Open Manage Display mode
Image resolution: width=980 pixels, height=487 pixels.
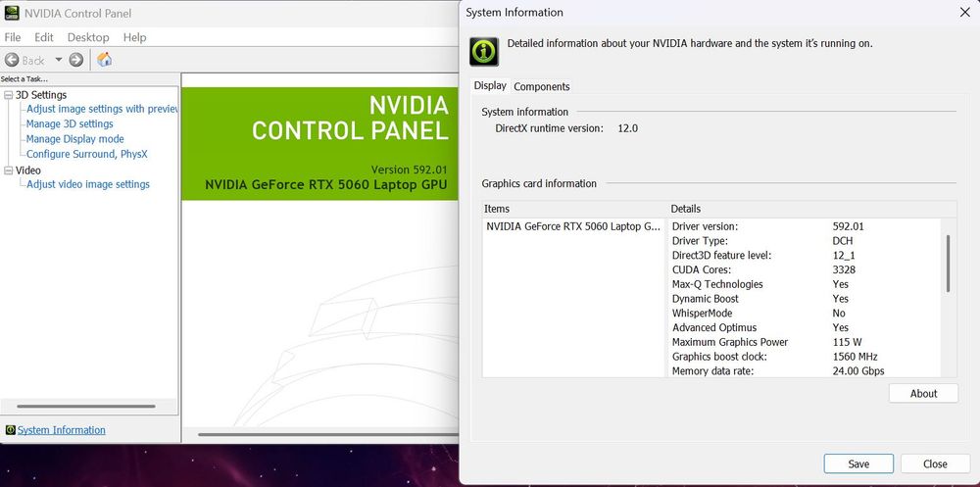pos(75,139)
